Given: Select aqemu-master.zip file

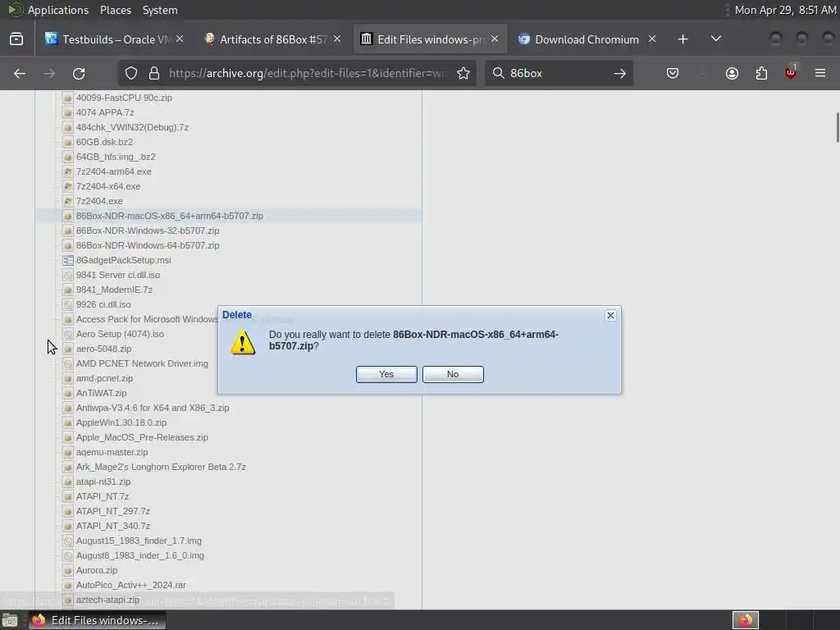Looking at the screenshot, I should click(112, 452).
